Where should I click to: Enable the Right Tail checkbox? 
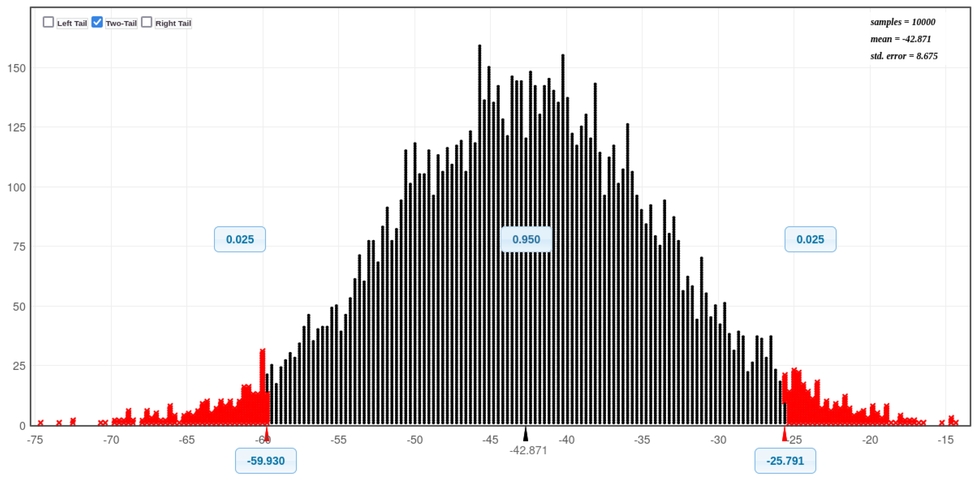tap(147, 22)
